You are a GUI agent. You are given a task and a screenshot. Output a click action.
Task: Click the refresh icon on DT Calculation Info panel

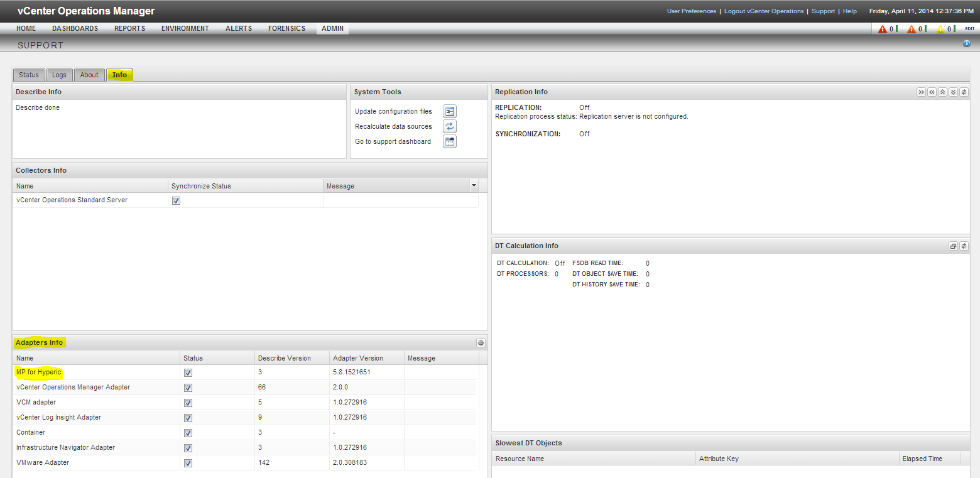click(x=964, y=246)
